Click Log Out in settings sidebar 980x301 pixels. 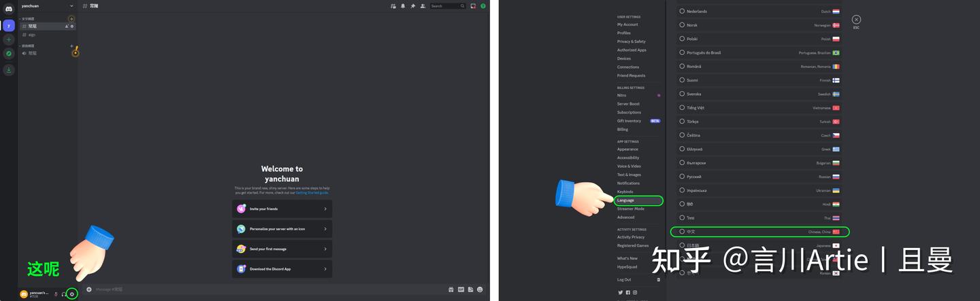(x=624, y=279)
